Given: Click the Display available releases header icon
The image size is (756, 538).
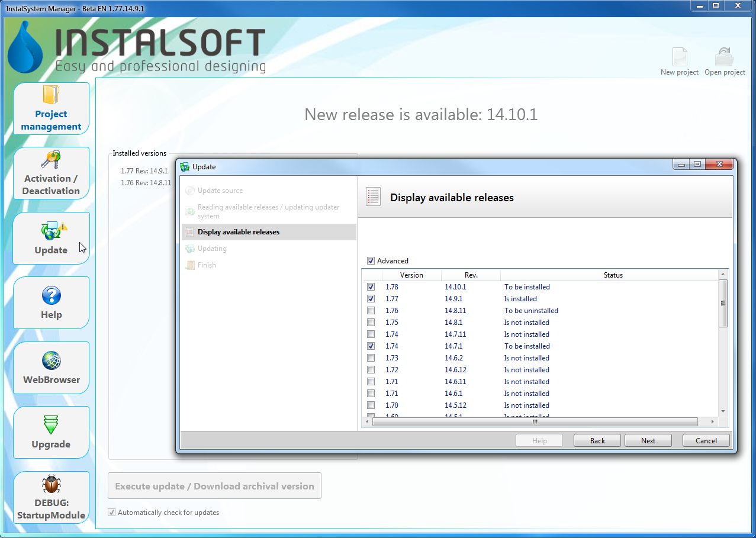Looking at the screenshot, I should coord(373,197).
